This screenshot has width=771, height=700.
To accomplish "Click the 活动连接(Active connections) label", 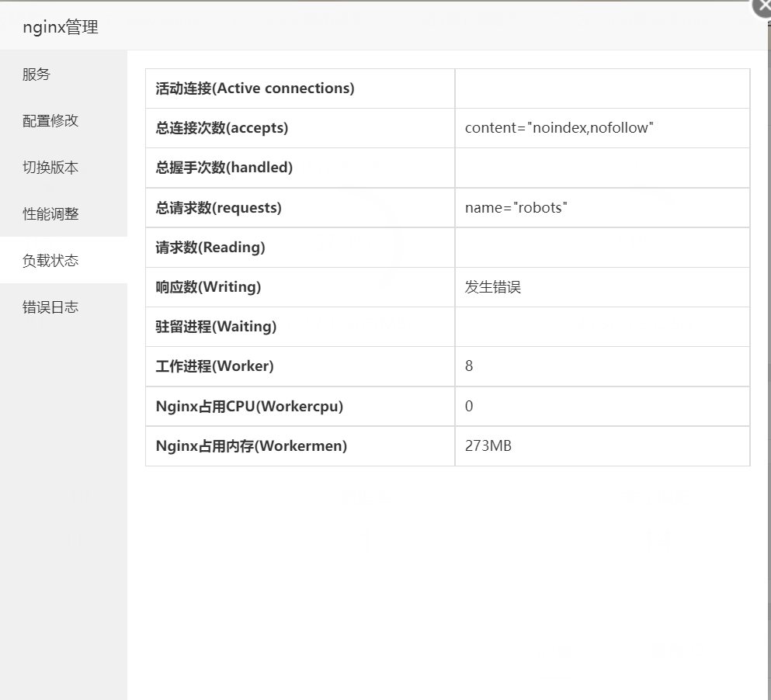I will tap(255, 88).
